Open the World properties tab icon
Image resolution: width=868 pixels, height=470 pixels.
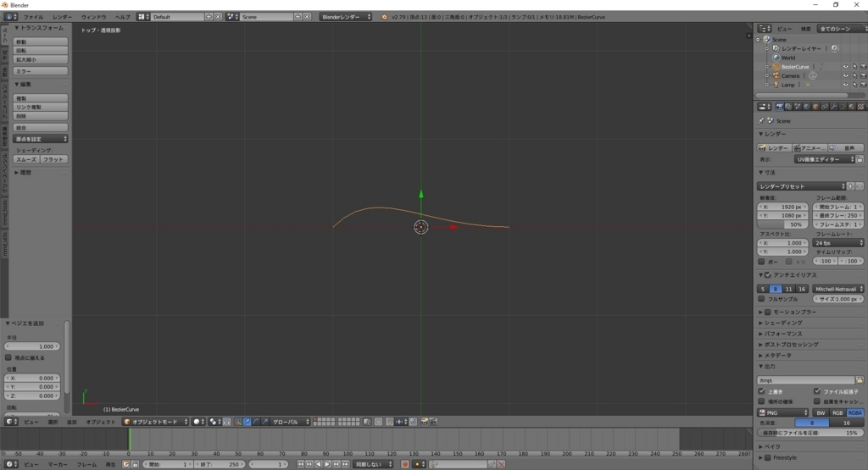coord(807,107)
